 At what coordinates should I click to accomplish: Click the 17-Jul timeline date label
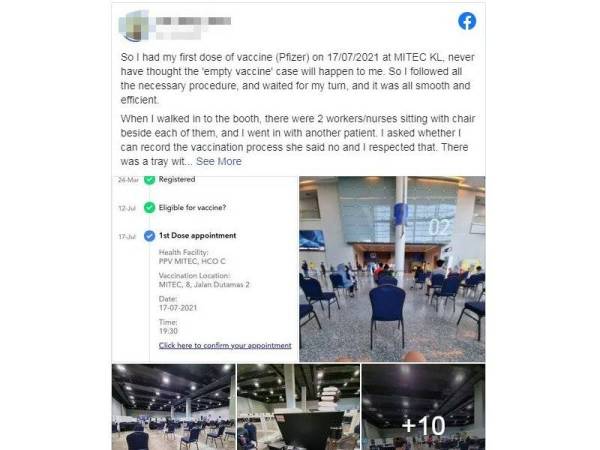pos(127,236)
